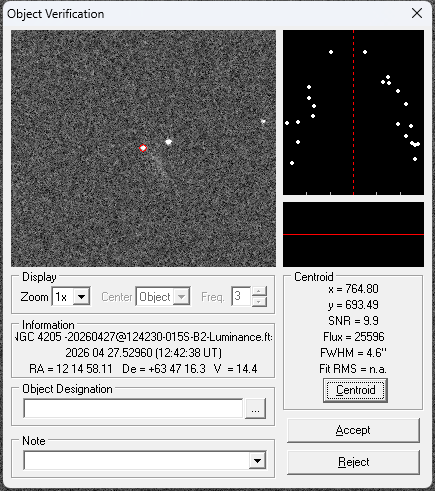Click the Object Designation input field

point(133,408)
